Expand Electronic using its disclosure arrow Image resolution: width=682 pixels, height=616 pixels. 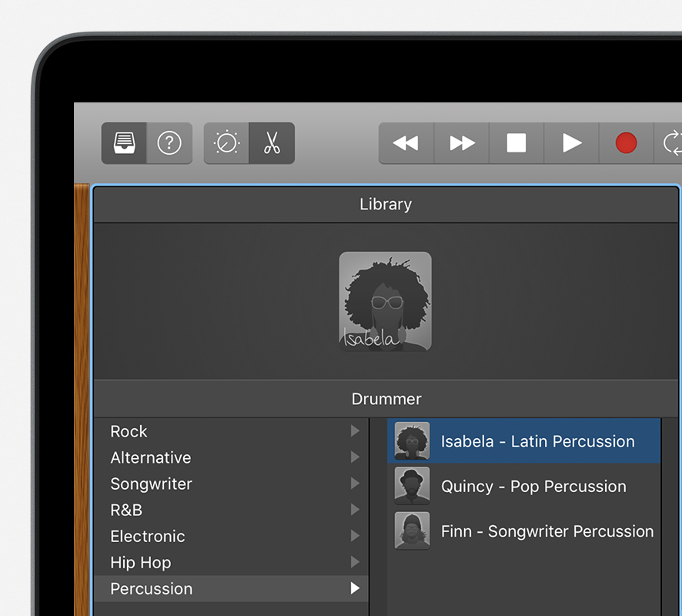click(355, 536)
